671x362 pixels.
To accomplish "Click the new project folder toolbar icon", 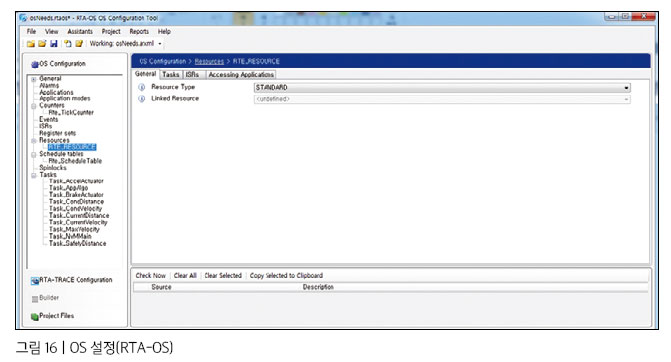I will coord(30,44).
